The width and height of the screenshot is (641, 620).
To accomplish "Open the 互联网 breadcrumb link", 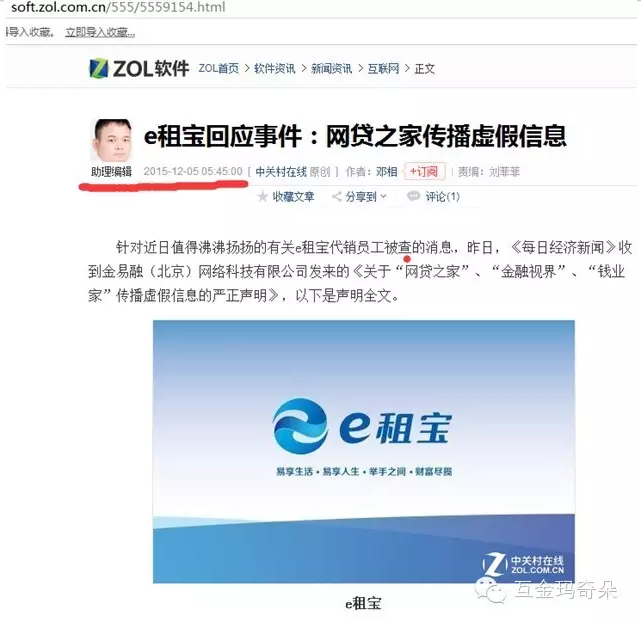I will click(383, 68).
